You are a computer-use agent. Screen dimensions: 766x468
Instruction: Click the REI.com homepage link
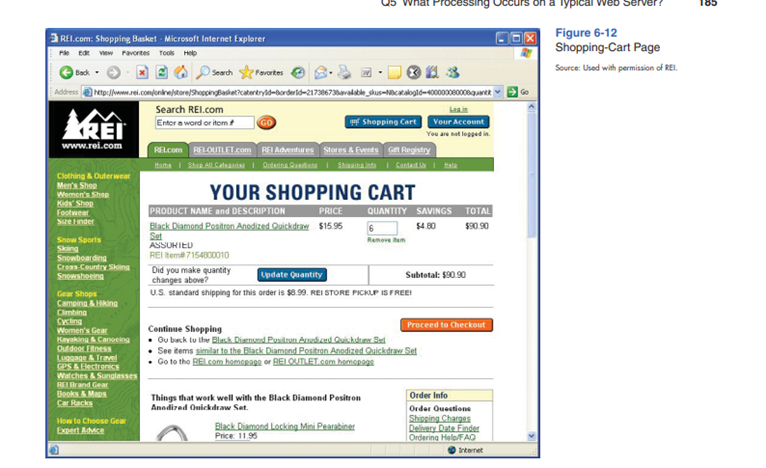[x=227, y=362]
